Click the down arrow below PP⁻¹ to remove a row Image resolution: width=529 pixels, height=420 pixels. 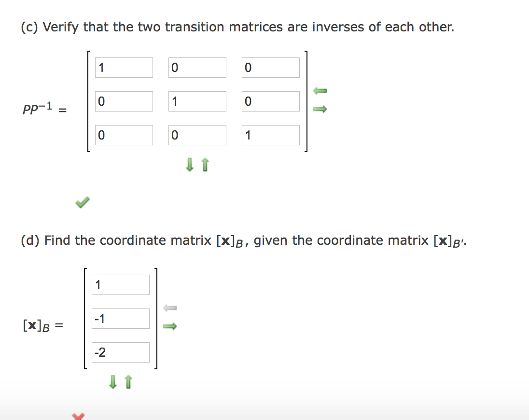pyautogui.click(x=188, y=165)
